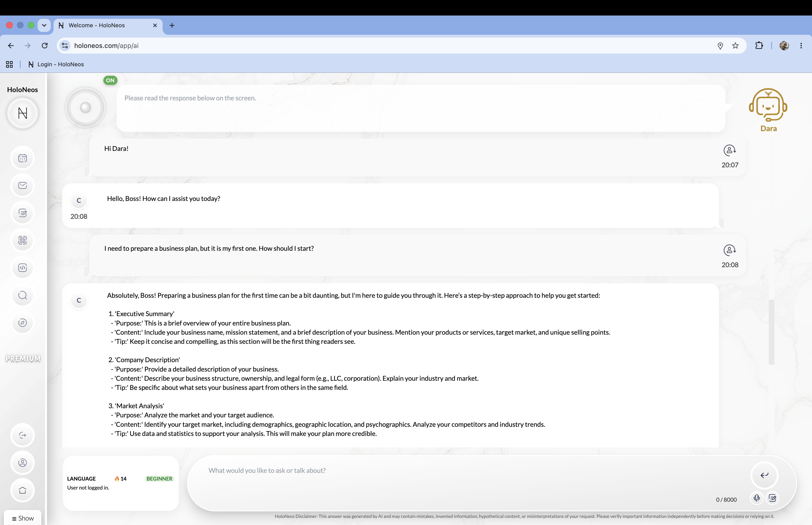Image resolution: width=812 pixels, height=525 pixels.
Task: Click the PREMIUM label in the sidebar
Action: coord(23,359)
